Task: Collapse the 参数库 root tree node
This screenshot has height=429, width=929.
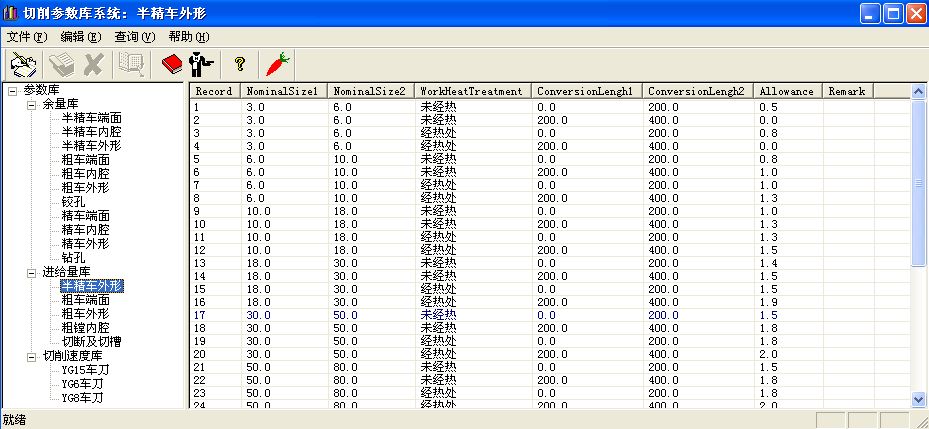Action: tap(12, 90)
